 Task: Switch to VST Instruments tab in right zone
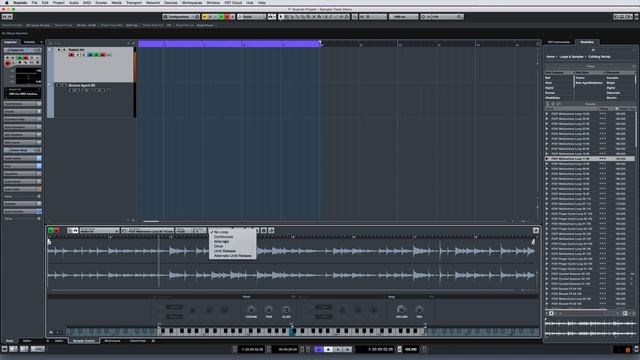(x=559, y=42)
